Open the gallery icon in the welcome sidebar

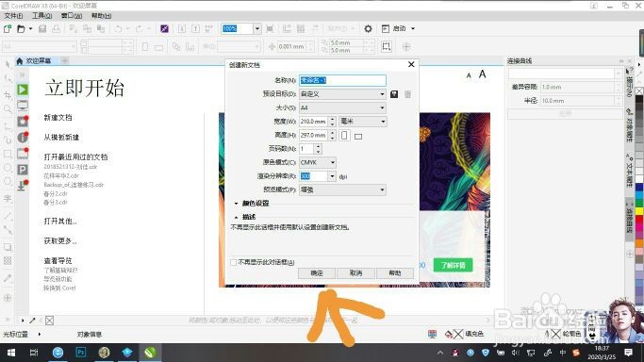(23, 154)
